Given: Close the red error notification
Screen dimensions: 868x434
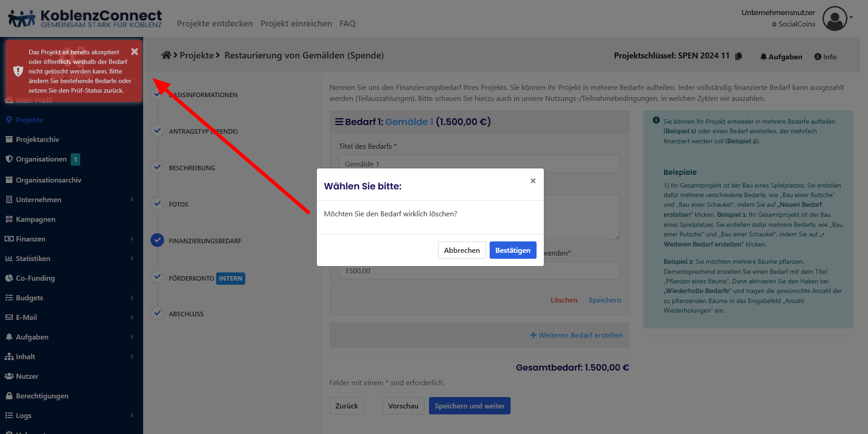Looking at the screenshot, I should pyautogui.click(x=134, y=52).
